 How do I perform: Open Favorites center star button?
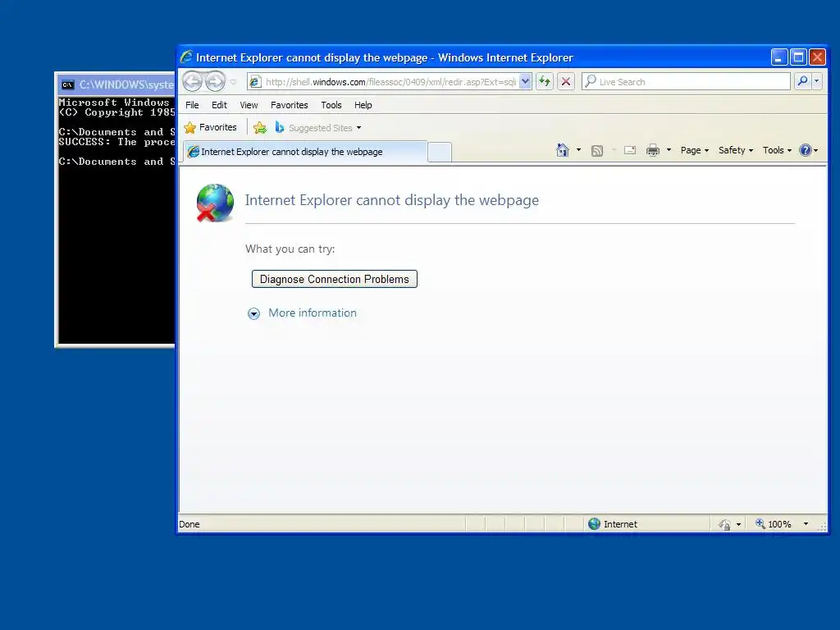click(211, 127)
